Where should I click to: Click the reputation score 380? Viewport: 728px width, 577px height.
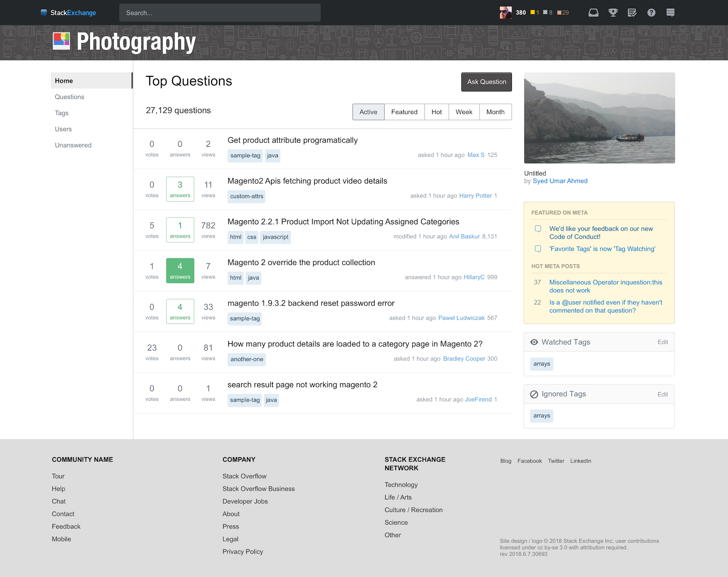521,13
